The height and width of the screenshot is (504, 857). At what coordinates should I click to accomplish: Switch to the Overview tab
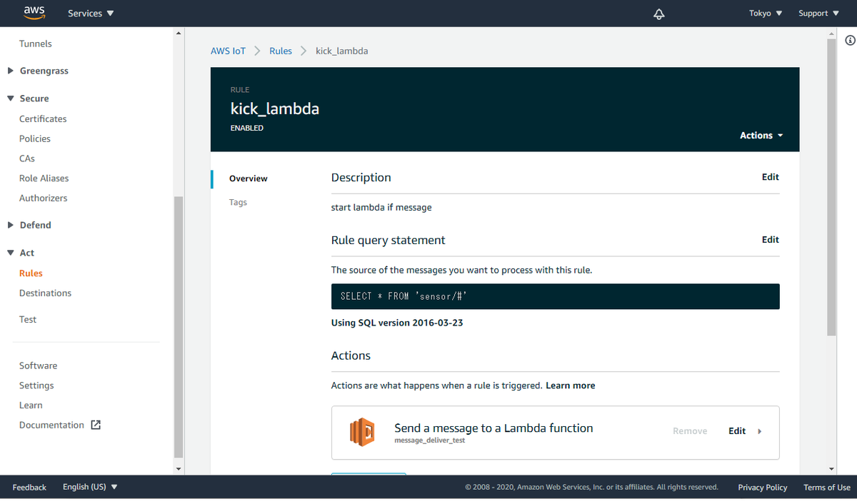point(249,178)
